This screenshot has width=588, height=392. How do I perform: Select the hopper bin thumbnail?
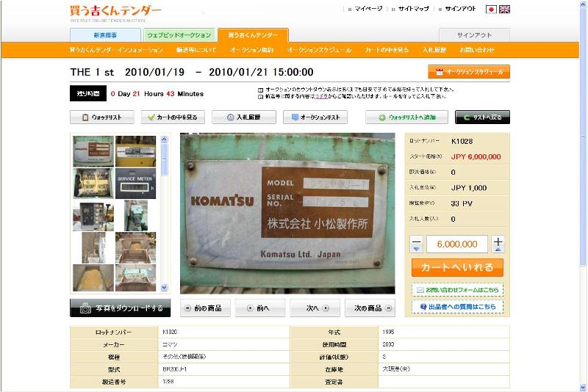135,248
